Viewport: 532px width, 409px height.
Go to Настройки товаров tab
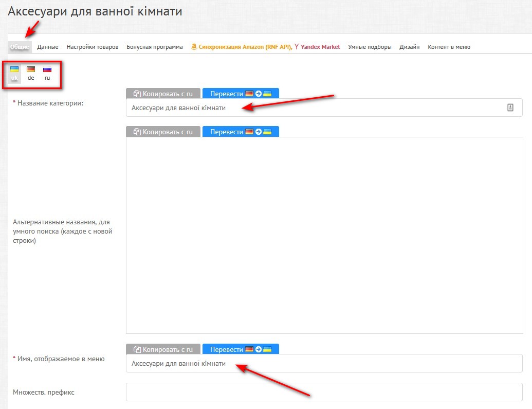click(93, 47)
